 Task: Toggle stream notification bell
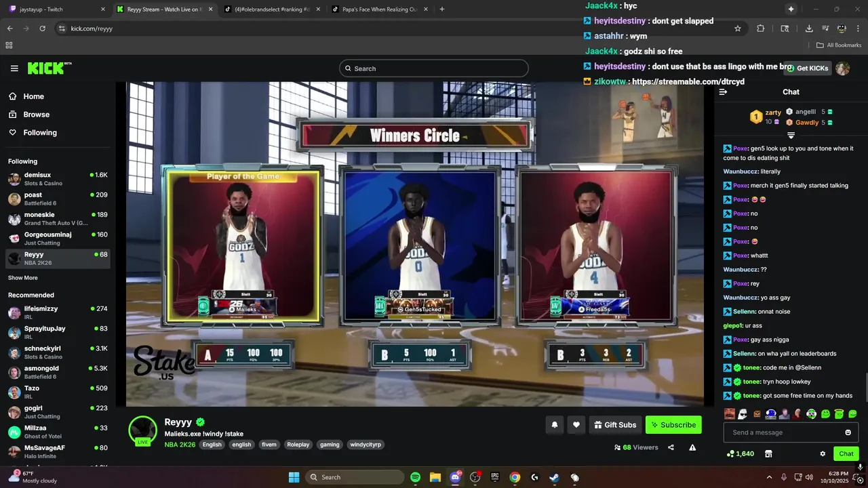point(555,425)
